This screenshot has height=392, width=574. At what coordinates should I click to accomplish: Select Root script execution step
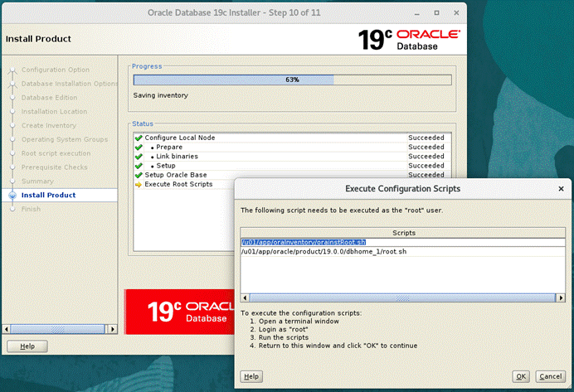pos(56,153)
